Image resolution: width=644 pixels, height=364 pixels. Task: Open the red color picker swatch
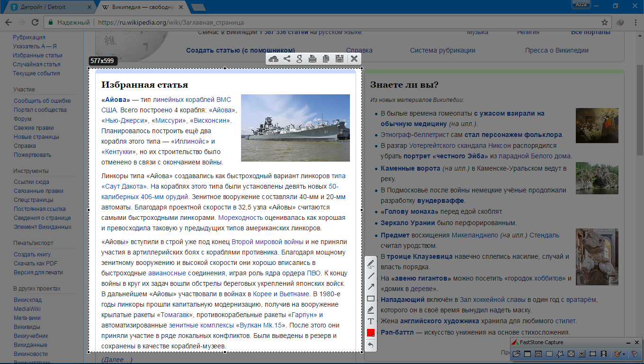coord(371,333)
